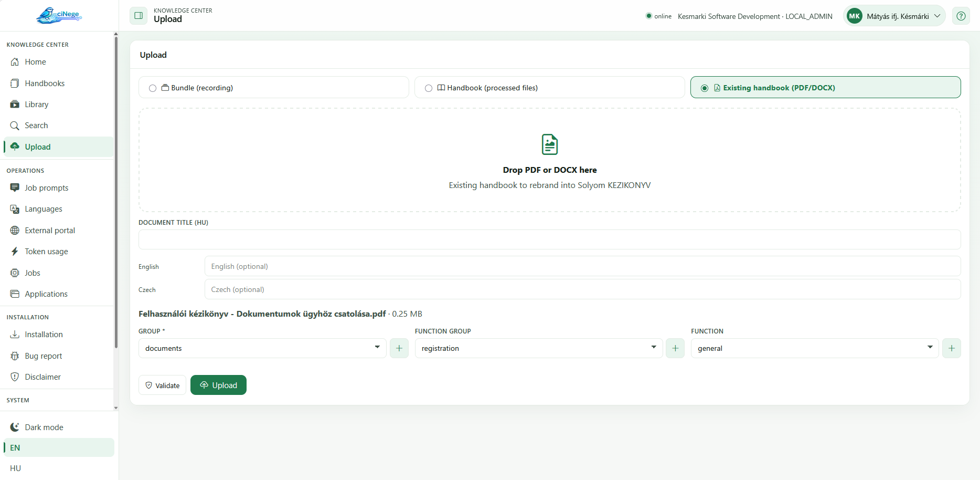Switch language to HU

(59, 468)
